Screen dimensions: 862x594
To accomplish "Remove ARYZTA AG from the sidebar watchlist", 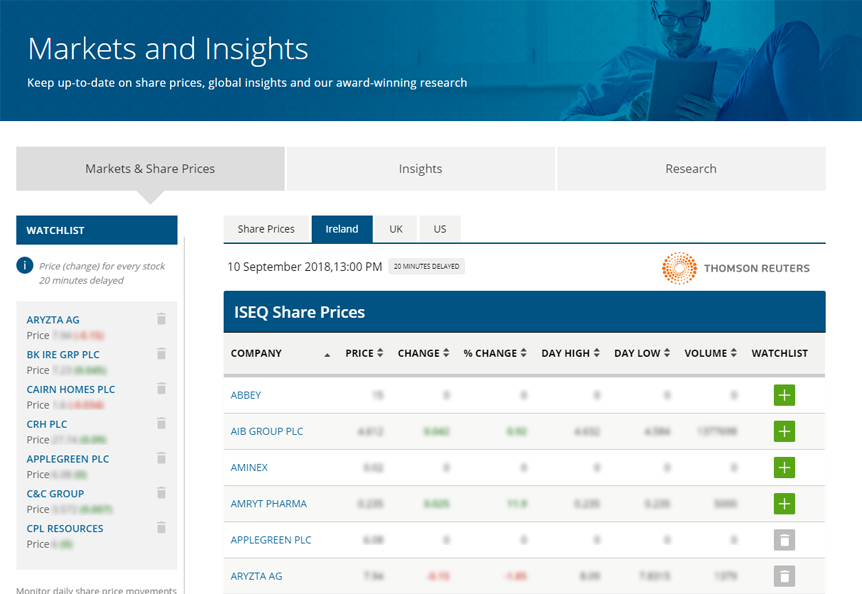I will click(x=161, y=319).
